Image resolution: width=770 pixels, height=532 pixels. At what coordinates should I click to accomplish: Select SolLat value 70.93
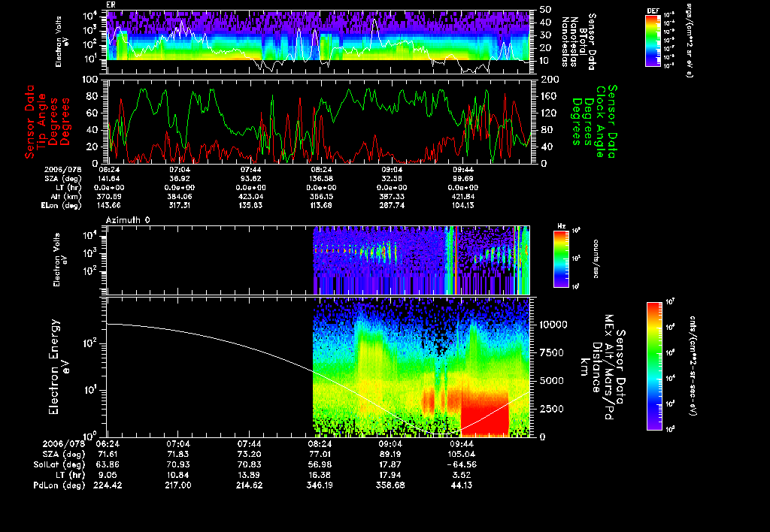click(179, 464)
